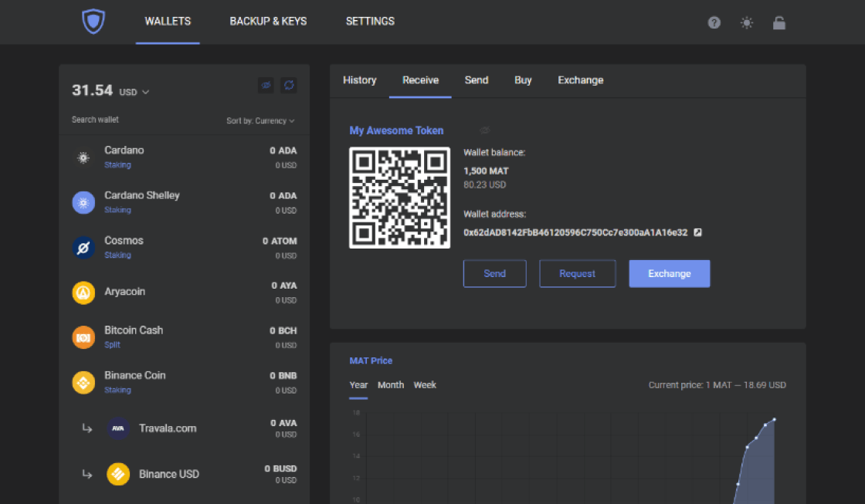Click the 31.54 total balance
Viewport: 865px width, 504px height.
[x=92, y=90]
